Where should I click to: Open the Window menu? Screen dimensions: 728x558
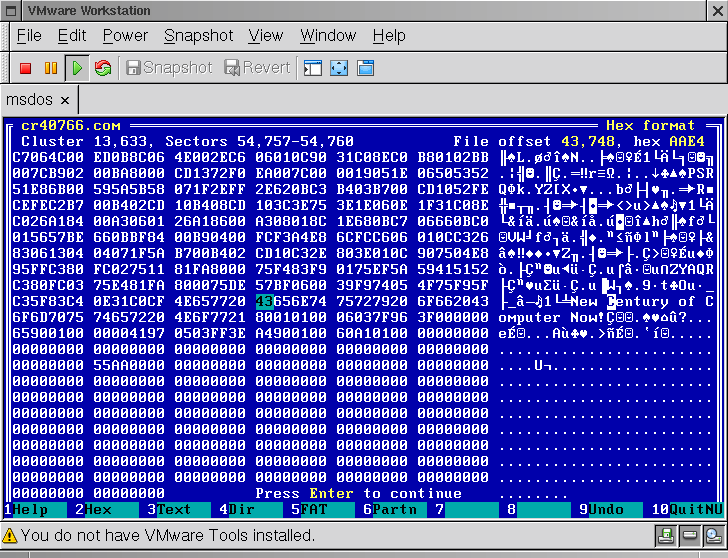pos(328,36)
